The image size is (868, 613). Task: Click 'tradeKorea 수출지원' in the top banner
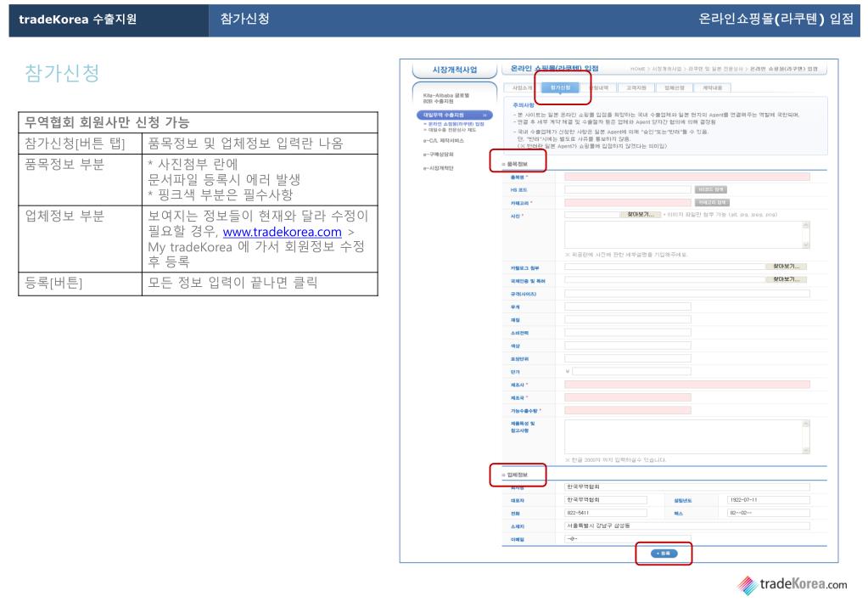[x=77, y=20]
